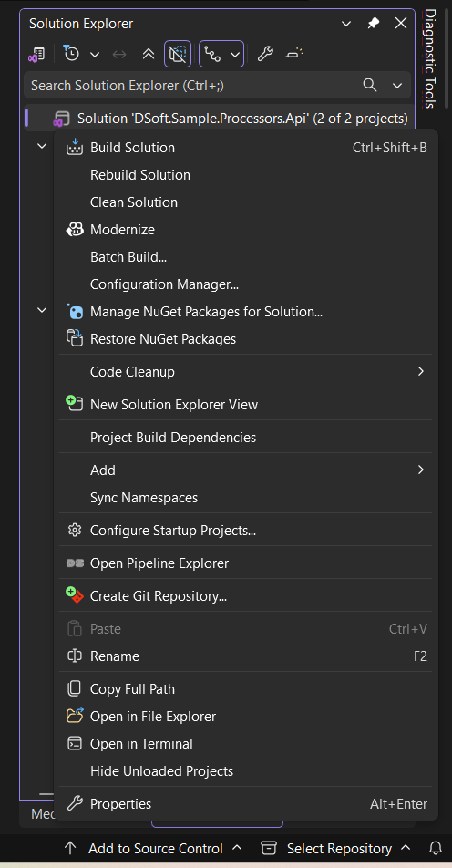Collapse all nodes with the double-chevron icon
This screenshot has width=452, height=868.
(149, 55)
